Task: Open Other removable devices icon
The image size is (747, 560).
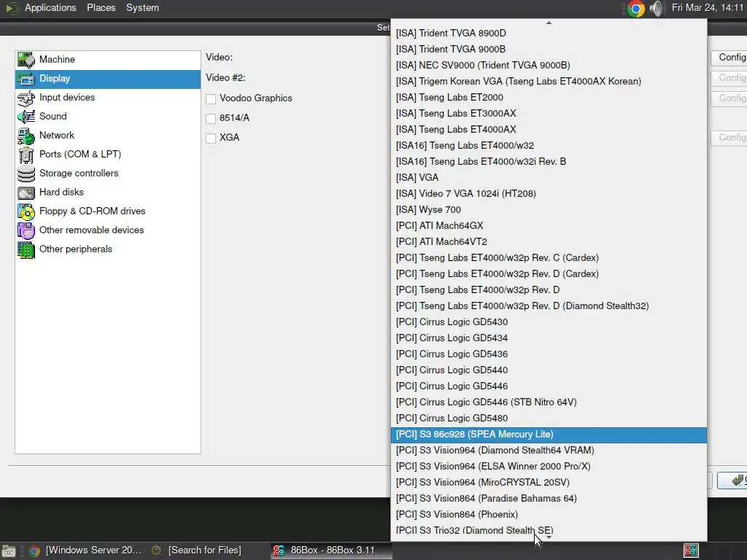Action: [26, 230]
